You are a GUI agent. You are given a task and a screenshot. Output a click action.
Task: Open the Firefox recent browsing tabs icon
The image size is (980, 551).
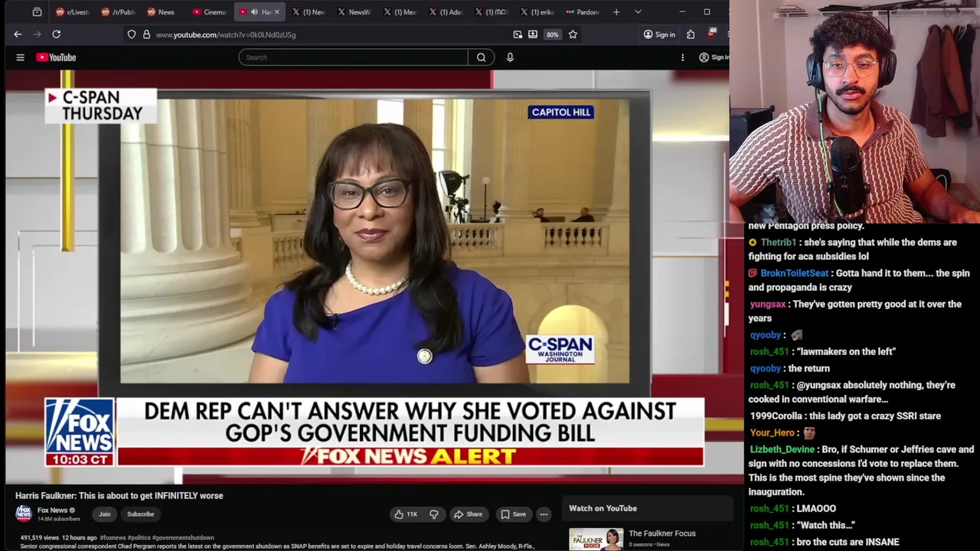tap(37, 12)
